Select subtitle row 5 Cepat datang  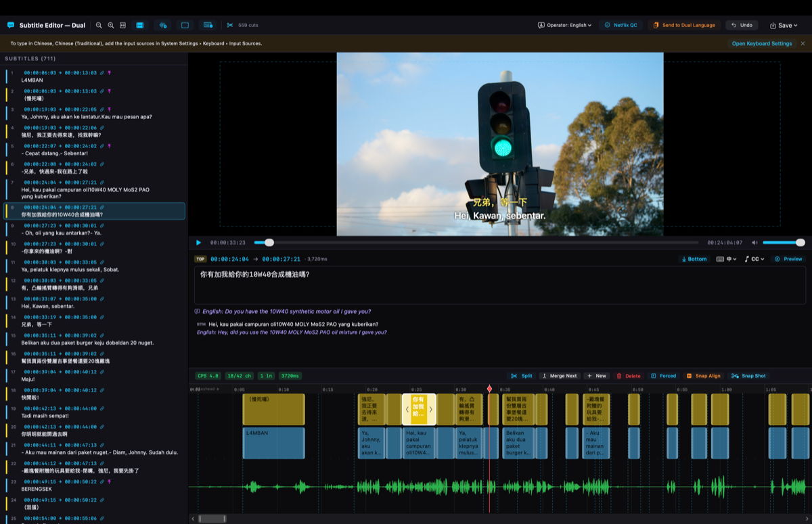point(94,149)
